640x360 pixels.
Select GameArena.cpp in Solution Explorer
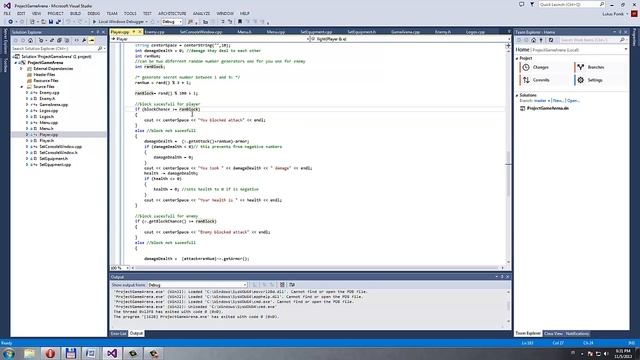pos(54,105)
